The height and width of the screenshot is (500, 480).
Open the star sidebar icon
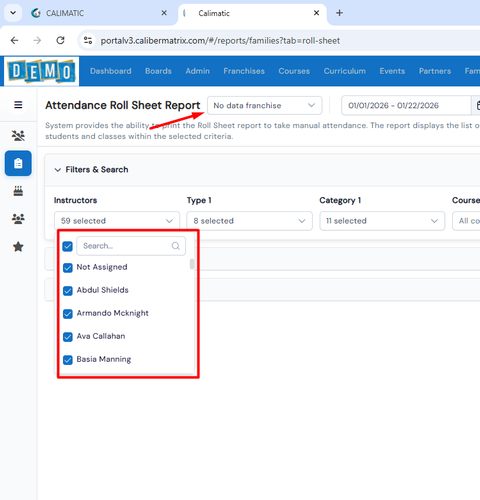coord(18,247)
